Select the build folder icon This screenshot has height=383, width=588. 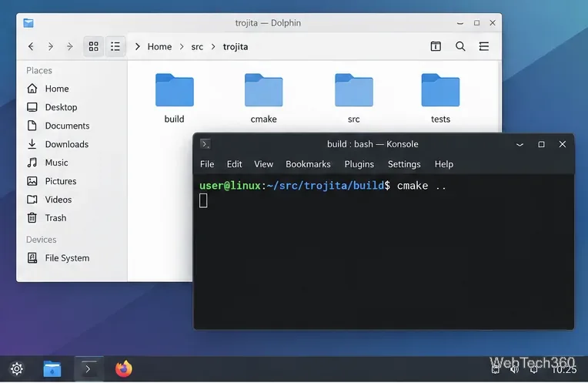[175, 90]
